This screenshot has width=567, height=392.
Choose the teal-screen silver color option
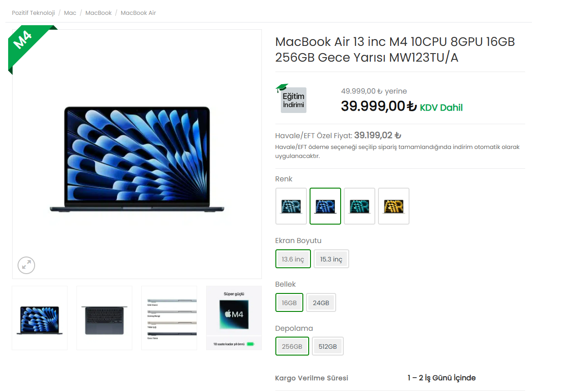point(360,206)
